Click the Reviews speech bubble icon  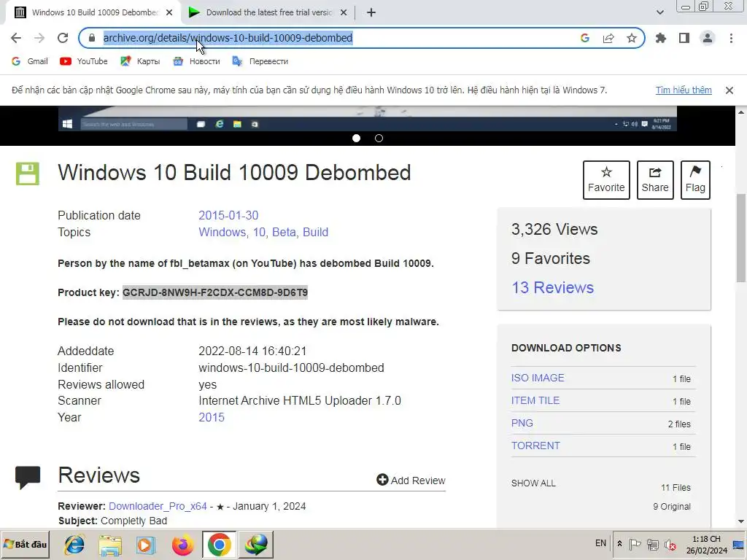(28, 478)
